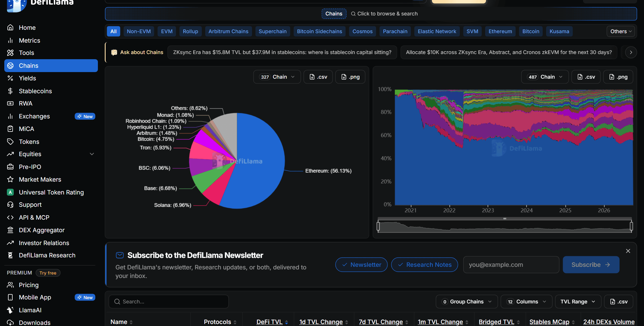Click the left handle of chart range slider
Screen dimensions: 644x326
(378, 226)
